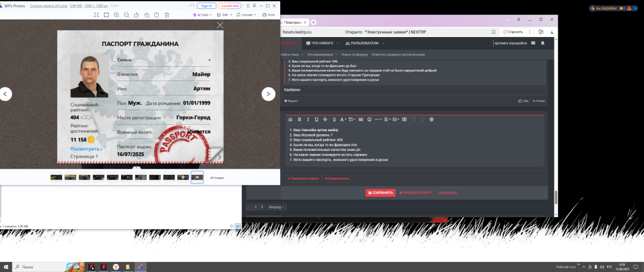Click Отметить разделы прочитанными
644x272 pixels.
398,54
